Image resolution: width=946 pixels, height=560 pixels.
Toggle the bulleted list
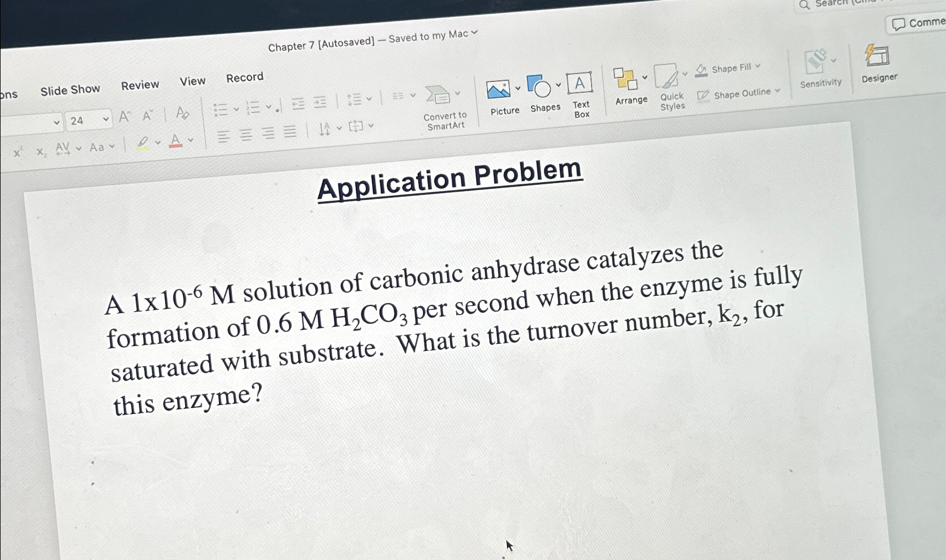coord(221,109)
